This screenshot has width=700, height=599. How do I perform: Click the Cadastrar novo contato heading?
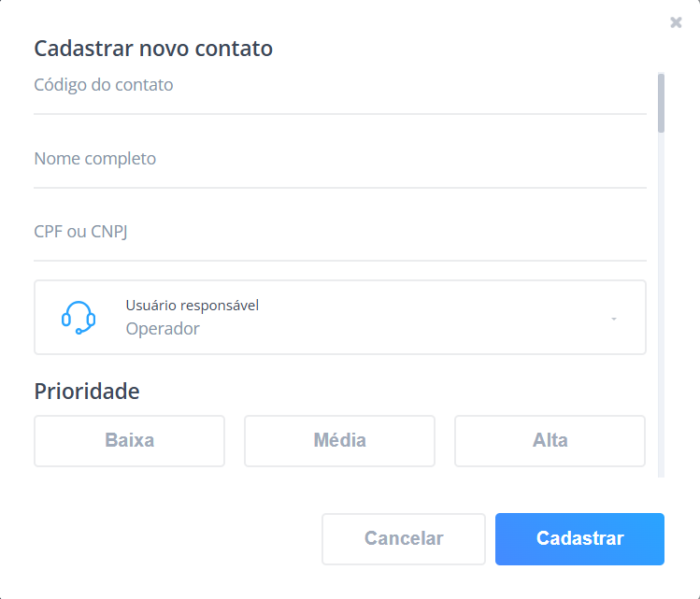[x=153, y=49]
